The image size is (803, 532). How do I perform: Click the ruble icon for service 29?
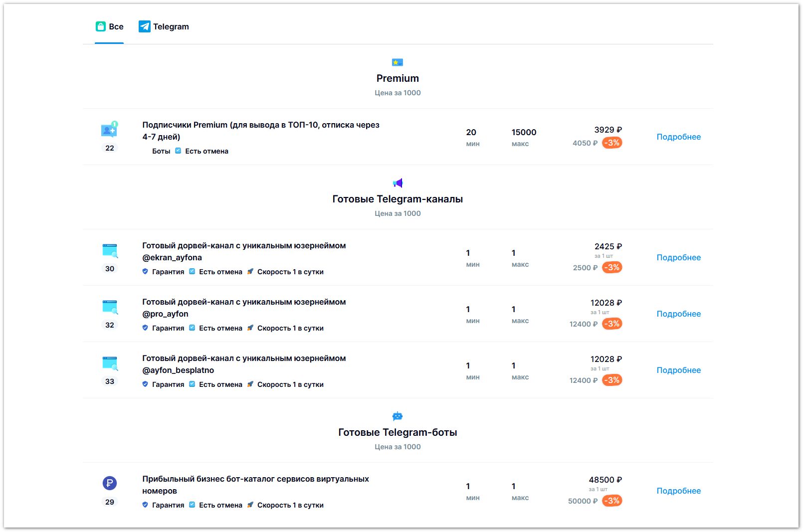110,483
